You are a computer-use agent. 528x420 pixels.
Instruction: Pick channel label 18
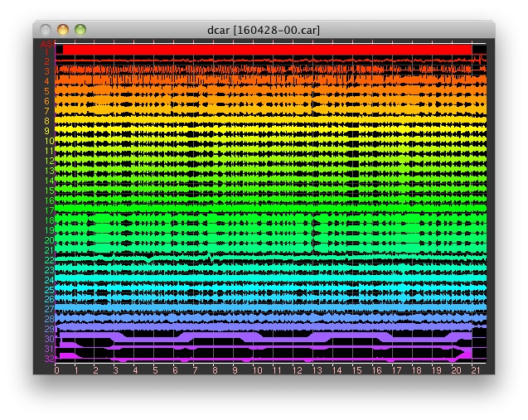50,220
